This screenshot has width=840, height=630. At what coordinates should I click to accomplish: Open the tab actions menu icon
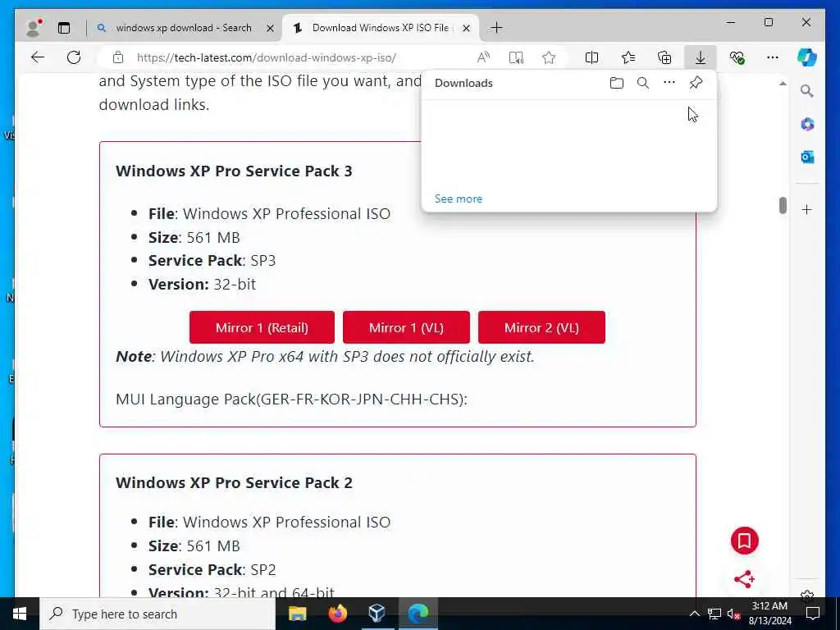64,28
